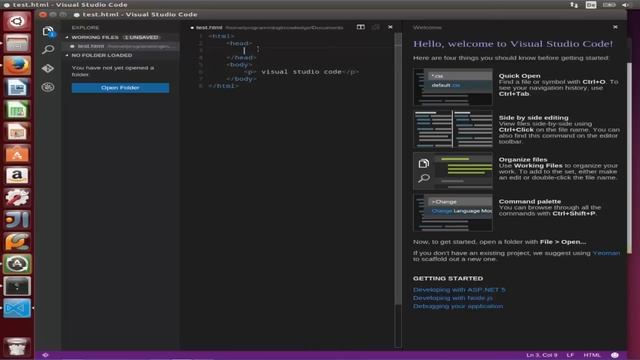This screenshot has height=360, width=640.
Task: Click the 'EXPLORE' sidebar title
Action: click(x=85, y=27)
